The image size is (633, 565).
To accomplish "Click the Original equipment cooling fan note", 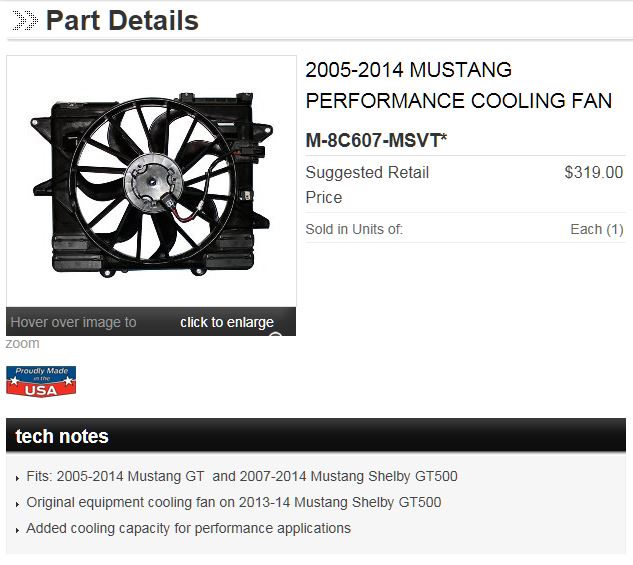I will pyautogui.click(x=233, y=502).
